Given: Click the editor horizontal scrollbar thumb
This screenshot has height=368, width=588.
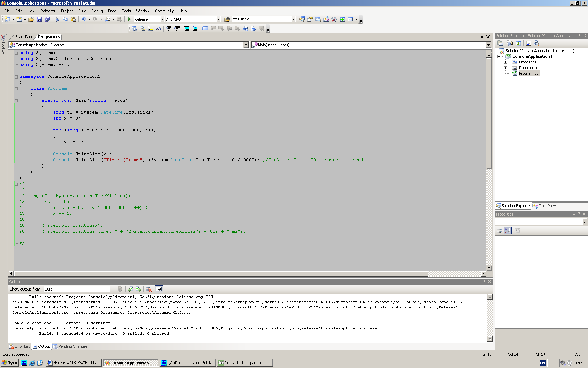Looking at the screenshot, I should [221, 273].
